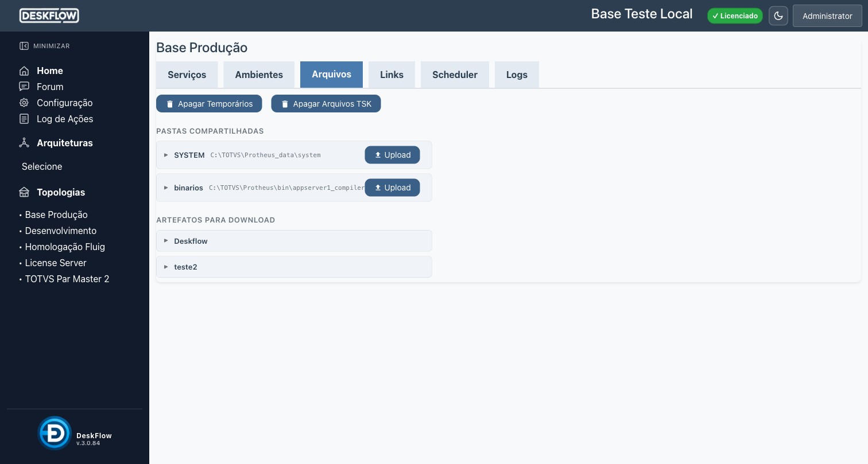Click the Base Produção page heading
Image resolution: width=868 pixels, height=464 pixels.
coord(201,48)
